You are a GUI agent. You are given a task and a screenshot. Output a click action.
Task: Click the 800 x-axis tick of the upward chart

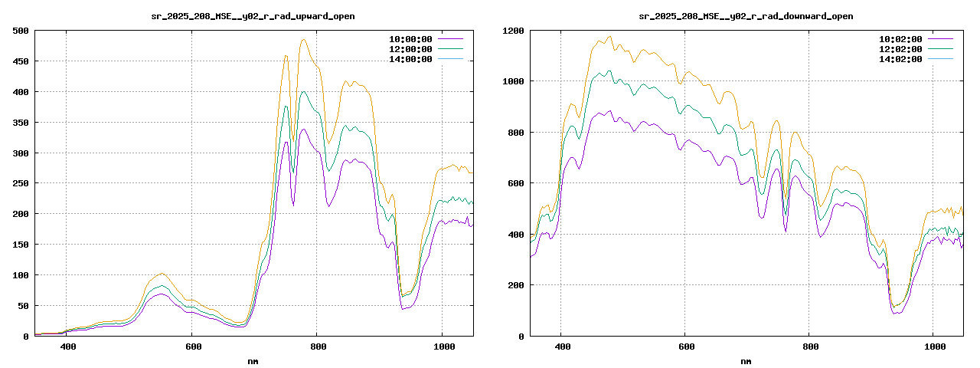[319, 347]
